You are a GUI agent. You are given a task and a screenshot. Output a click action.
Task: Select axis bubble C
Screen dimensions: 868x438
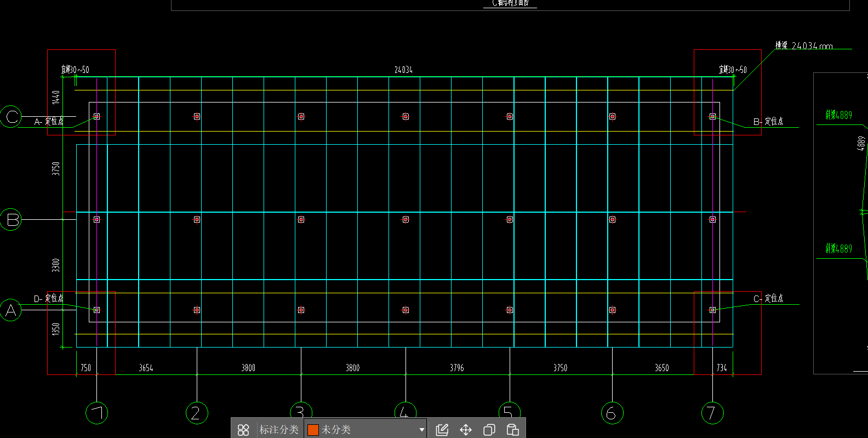coord(11,117)
